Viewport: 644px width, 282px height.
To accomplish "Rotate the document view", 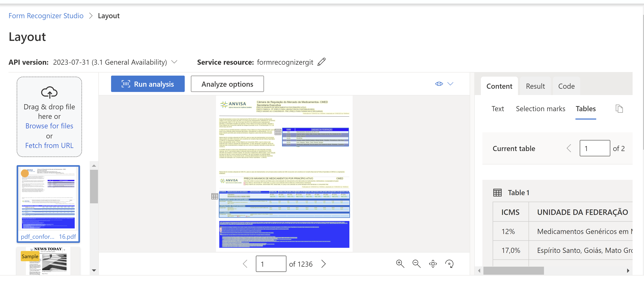I will pos(449,264).
